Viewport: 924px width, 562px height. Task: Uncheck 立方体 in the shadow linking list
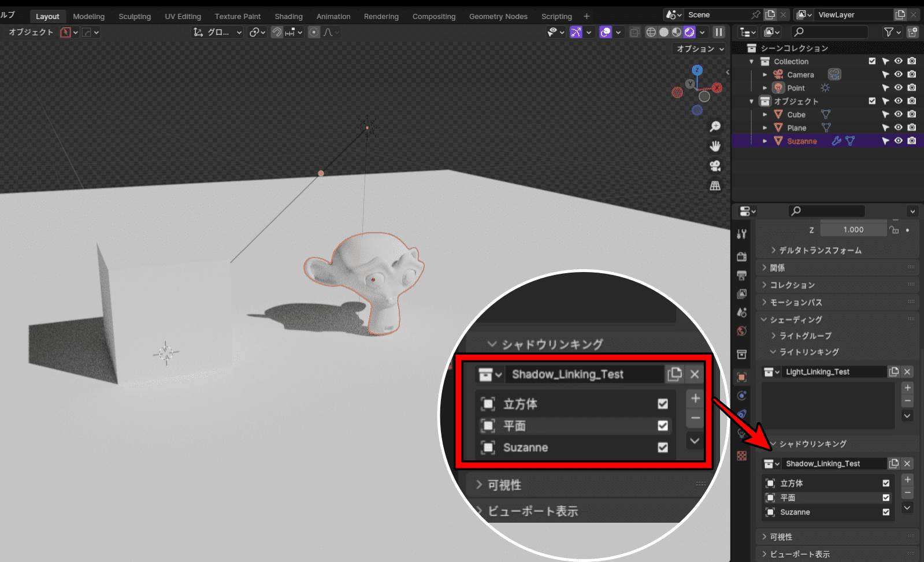(886, 483)
